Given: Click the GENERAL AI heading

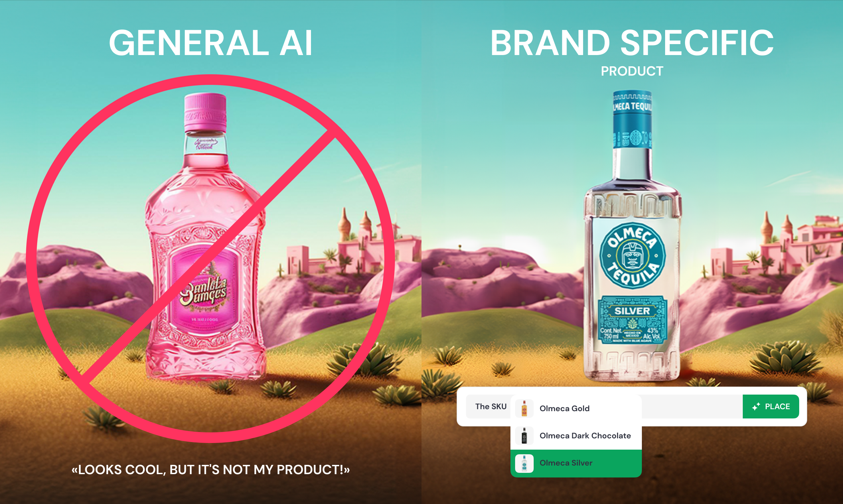Looking at the screenshot, I should 210,43.
